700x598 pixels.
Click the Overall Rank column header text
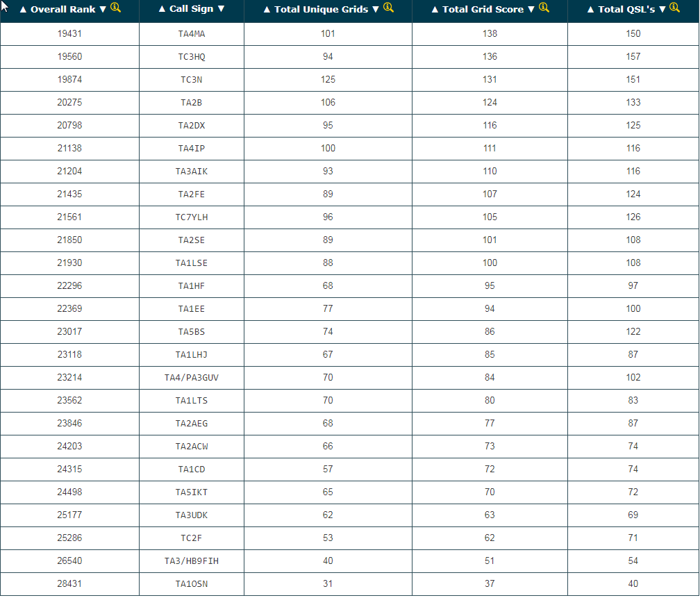click(63, 10)
